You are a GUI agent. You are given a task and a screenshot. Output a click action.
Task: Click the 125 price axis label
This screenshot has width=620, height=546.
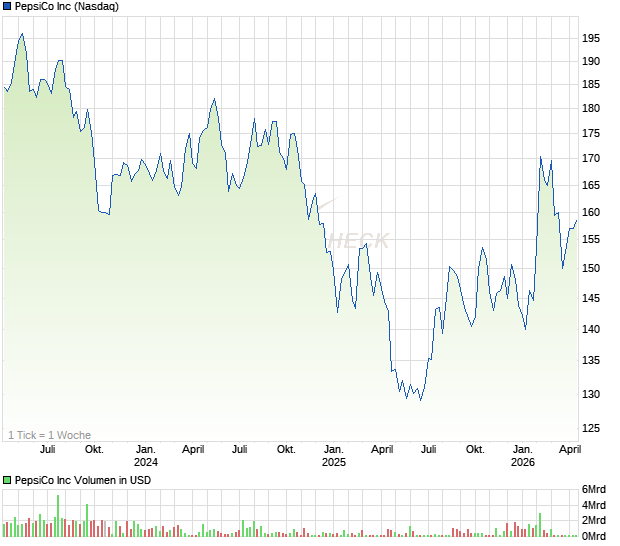591,428
